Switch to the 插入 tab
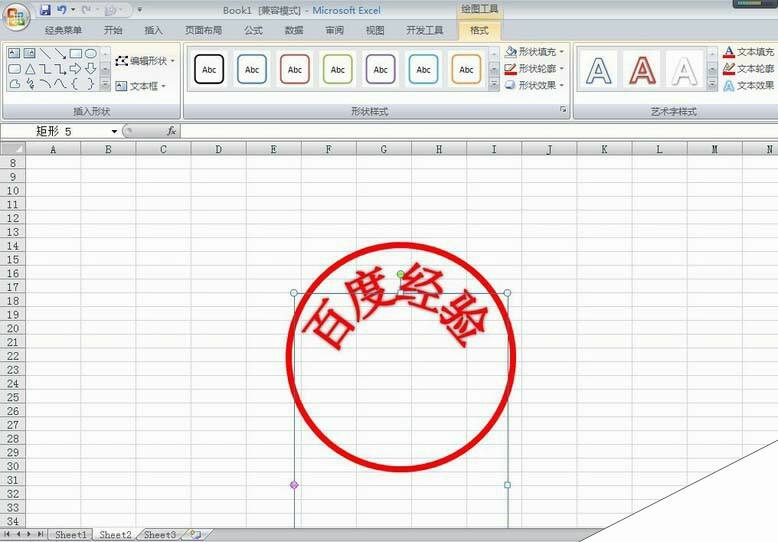 point(153,30)
